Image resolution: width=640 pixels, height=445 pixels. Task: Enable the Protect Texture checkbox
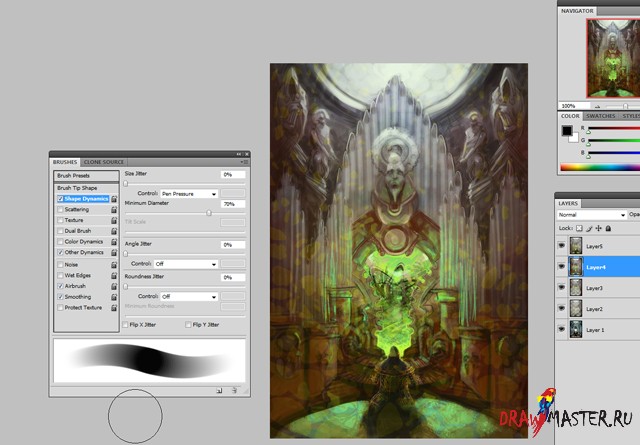point(60,308)
